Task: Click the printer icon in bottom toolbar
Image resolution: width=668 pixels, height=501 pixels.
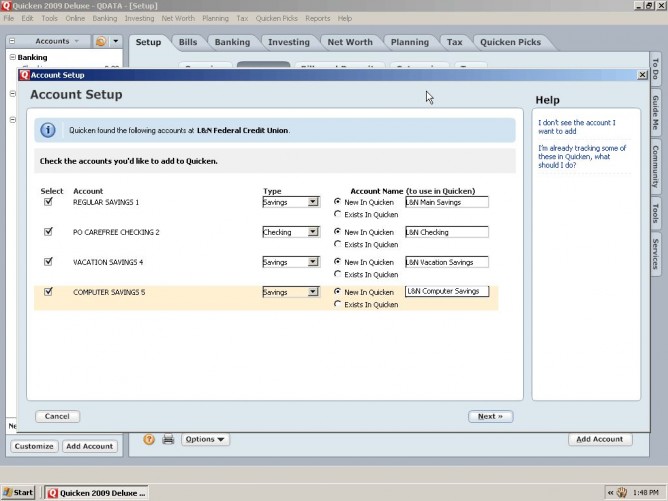Action: tap(168, 439)
